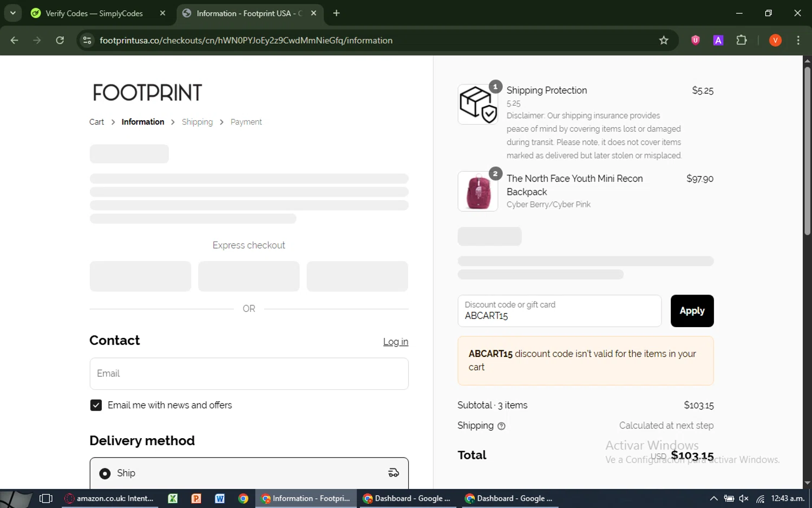Image resolution: width=812 pixels, height=508 pixels.
Task: Switch to amazon.co.uk taskbar window
Action: [109, 499]
